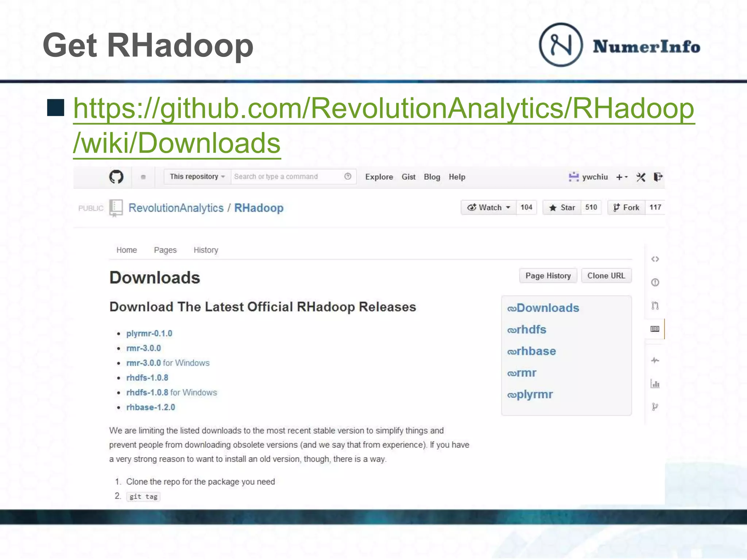The width and height of the screenshot is (747, 560).
Task: Open the slide's github.com RHadoop Downloads URL
Action: coord(384,126)
